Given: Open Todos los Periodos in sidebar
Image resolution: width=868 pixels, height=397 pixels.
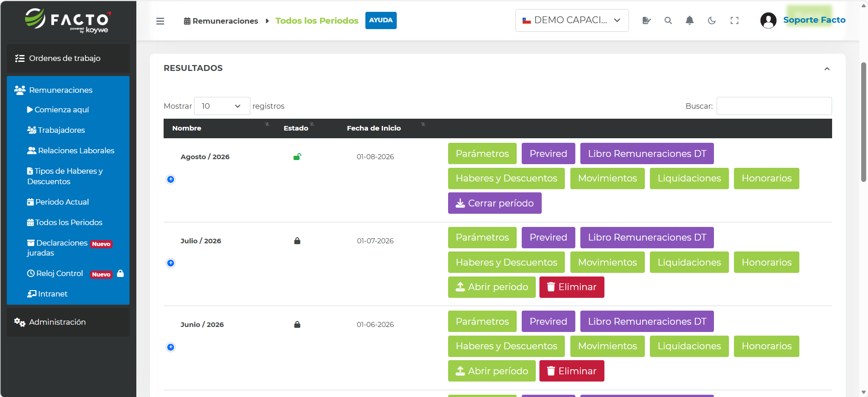Looking at the screenshot, I should click(65, 222).
